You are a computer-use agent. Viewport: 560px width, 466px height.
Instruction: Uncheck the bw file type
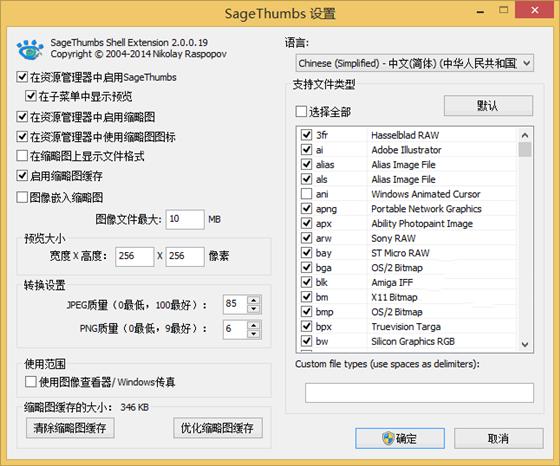tap(306, 341)
